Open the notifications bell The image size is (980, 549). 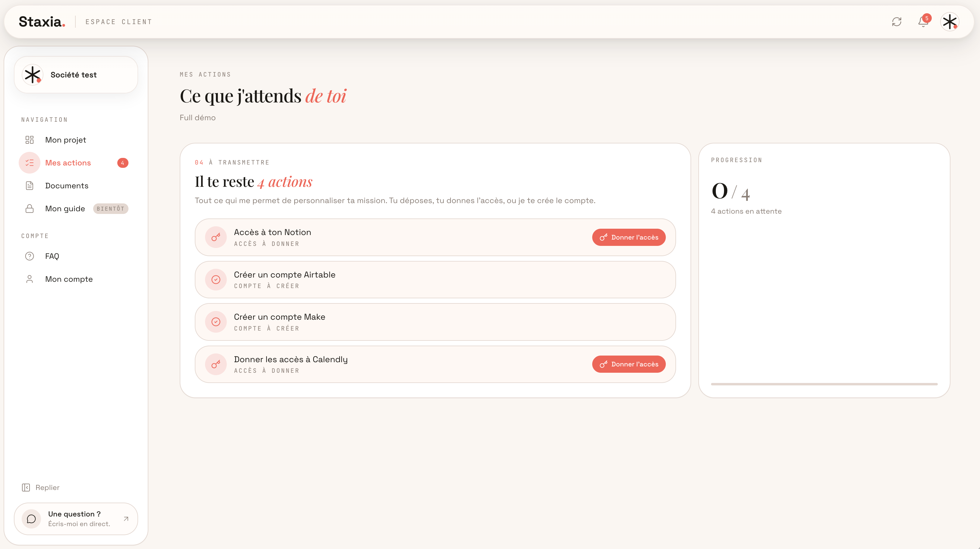(x=923, y=22)
